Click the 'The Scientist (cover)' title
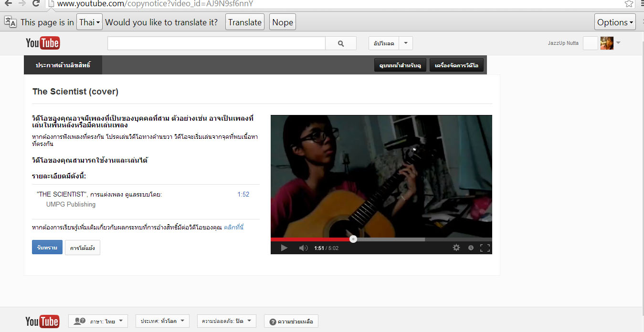 click(x=75, y=92)
